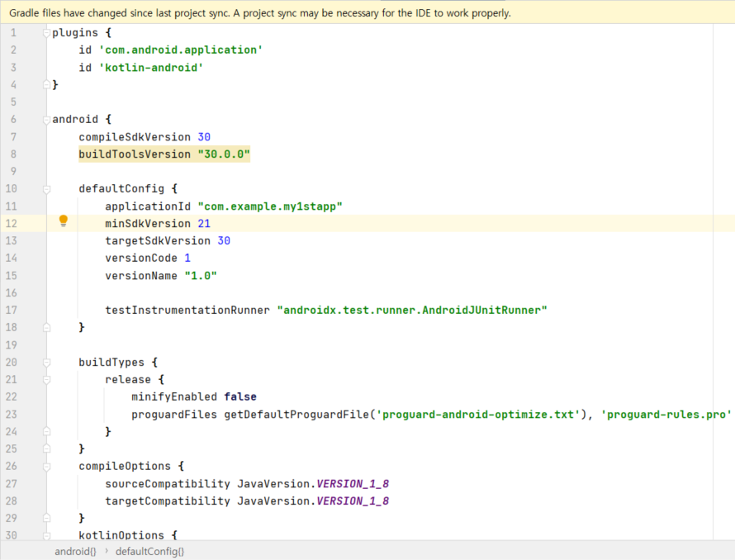The width and height of the screenshot is (735, 560).
Task: Click compileSdkVersion value 30
Action: pyautogui.click(x=204, y=137)
